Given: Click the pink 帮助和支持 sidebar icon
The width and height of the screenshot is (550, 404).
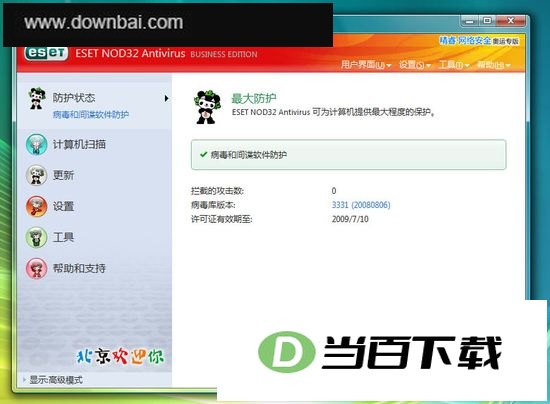Looking at the screenshot, I should coord(36,268).
